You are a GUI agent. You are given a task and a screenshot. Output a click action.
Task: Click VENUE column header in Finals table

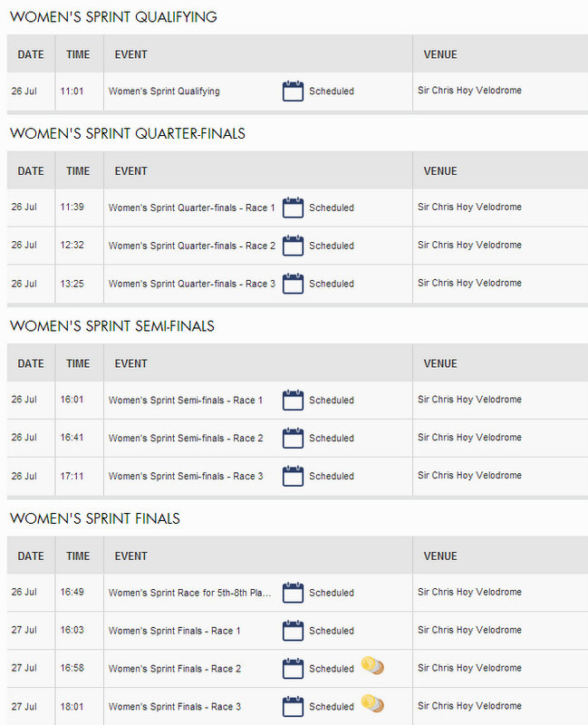tap(440, 556)
